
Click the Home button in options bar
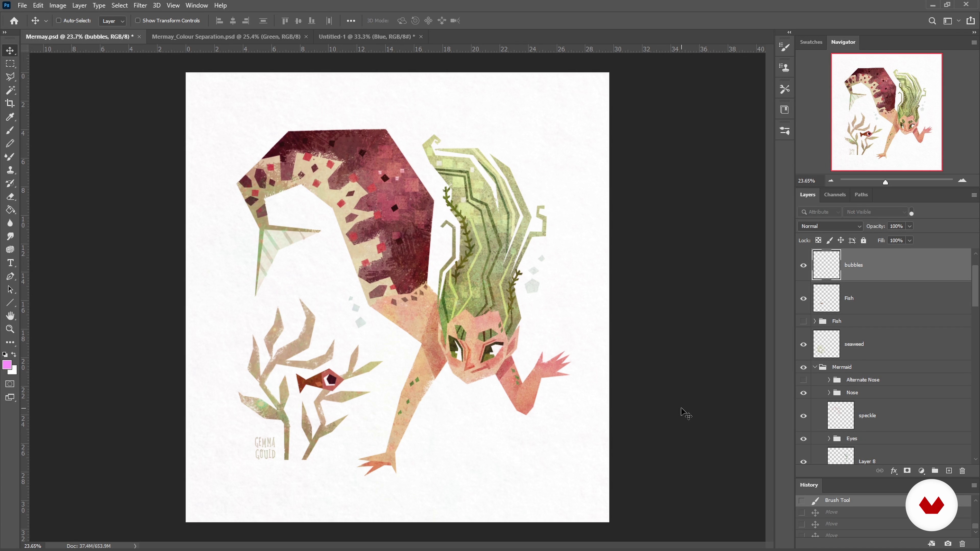pos(14,20)
